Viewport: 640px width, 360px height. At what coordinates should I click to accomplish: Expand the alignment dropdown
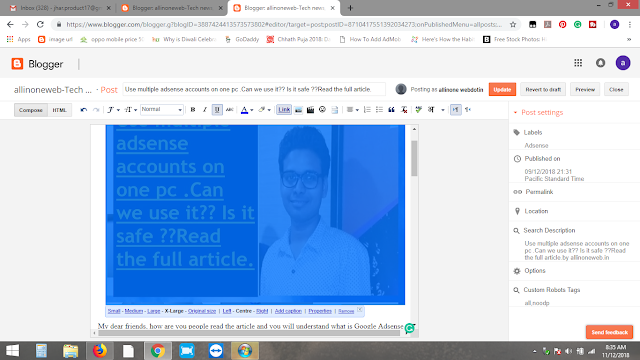tap(357, 110)
